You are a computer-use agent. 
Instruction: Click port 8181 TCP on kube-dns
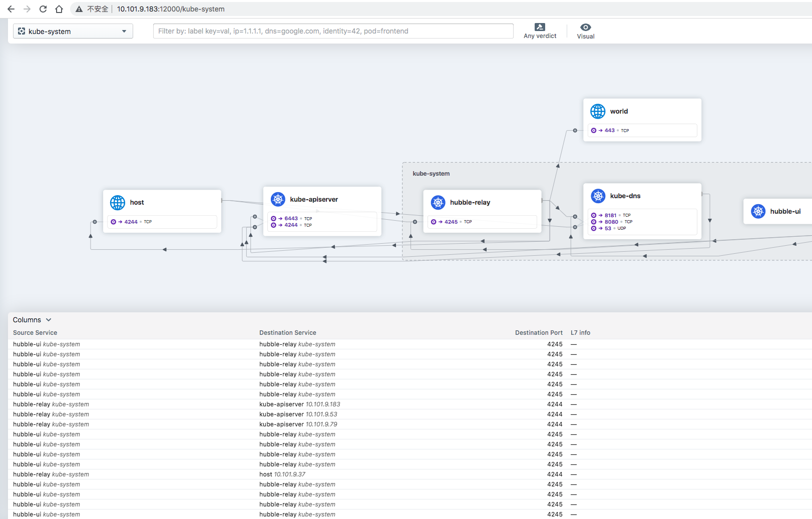(x=611, y=215)
